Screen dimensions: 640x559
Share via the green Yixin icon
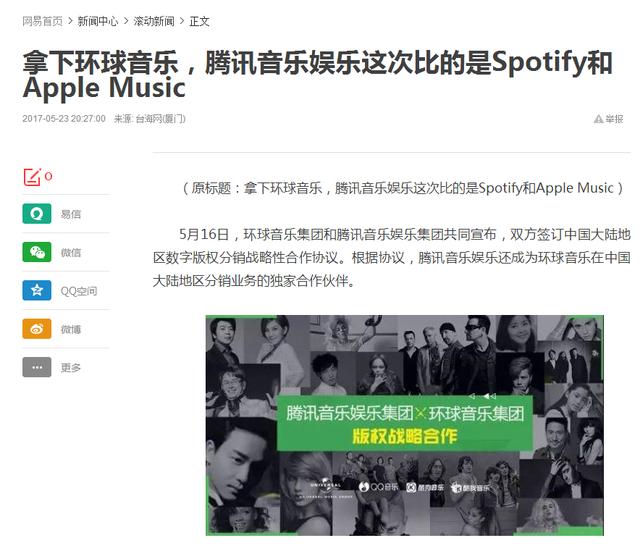point(37,213)
